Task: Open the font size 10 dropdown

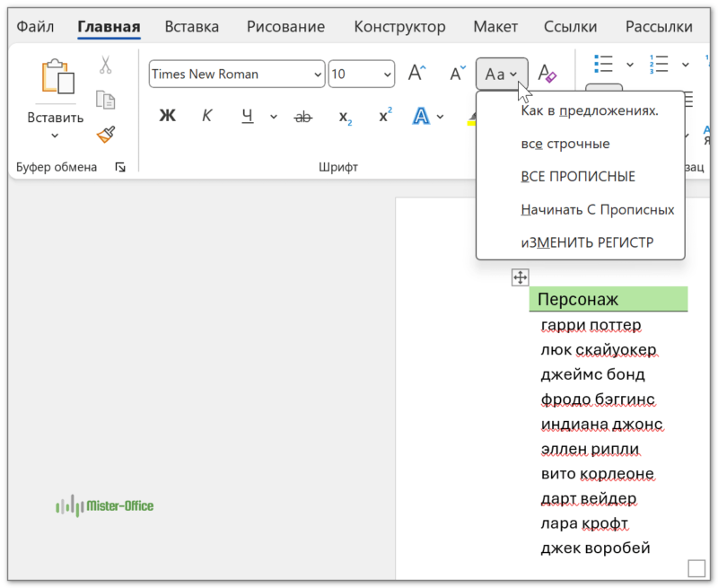Action: [x=387, y=75]
